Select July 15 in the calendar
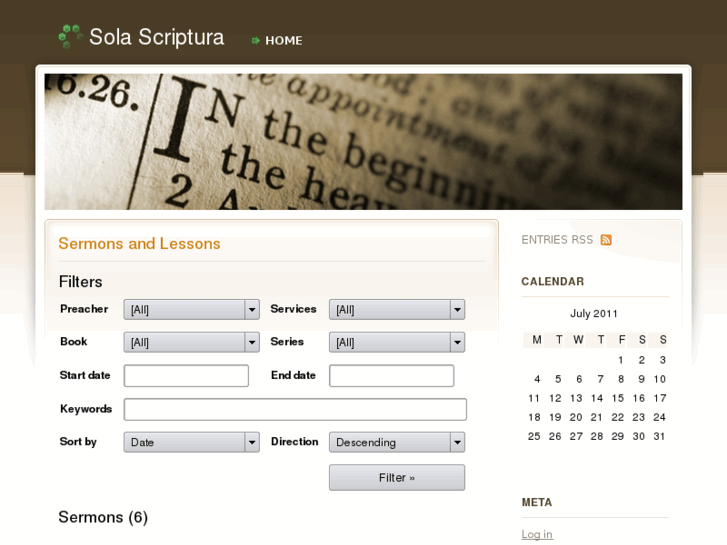Image resolution: width=727 pixels, height=545 pixels. pos(619,398)
